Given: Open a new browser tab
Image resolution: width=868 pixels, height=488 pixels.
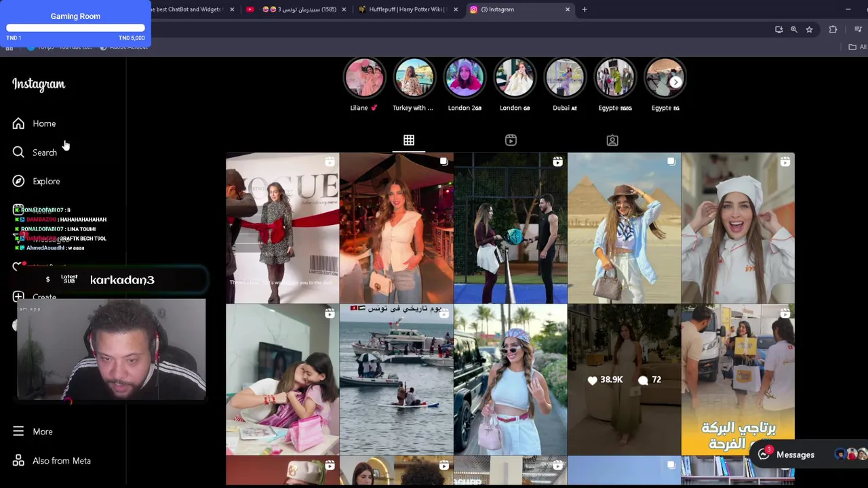Looking at the screenshot, I should 585,9.
